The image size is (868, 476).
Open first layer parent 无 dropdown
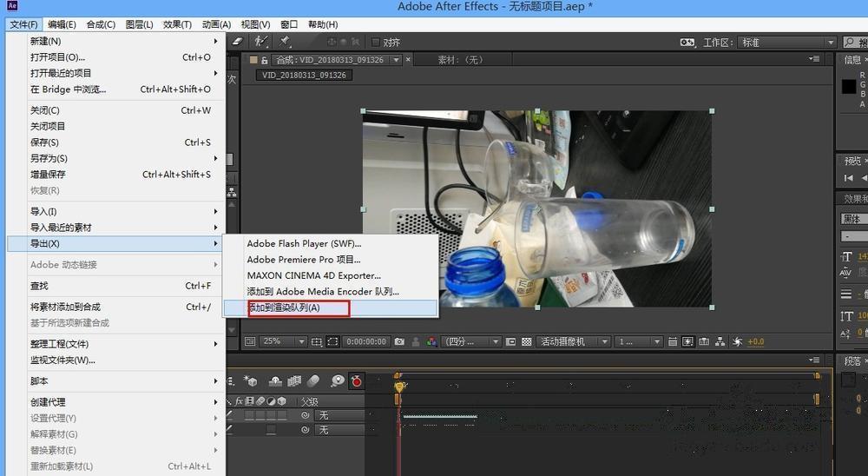[x=340, y=415]
